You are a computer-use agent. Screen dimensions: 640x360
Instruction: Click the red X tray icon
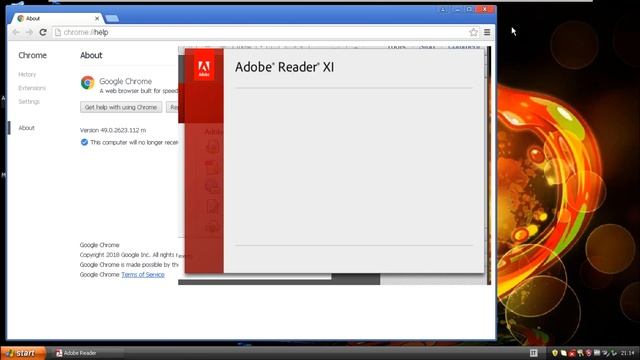coord(572,353)
